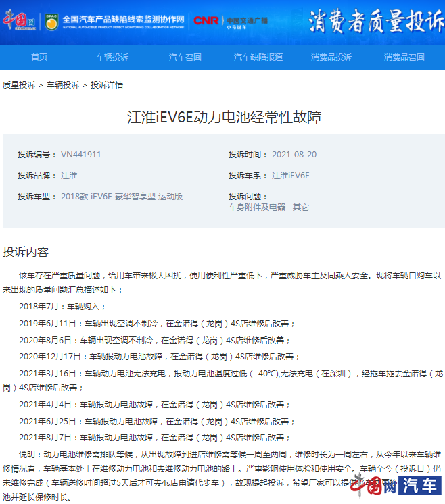Screen dimensions: 445x504
Task: Select complaint date 2021-08-20
Action: (294, 155)
